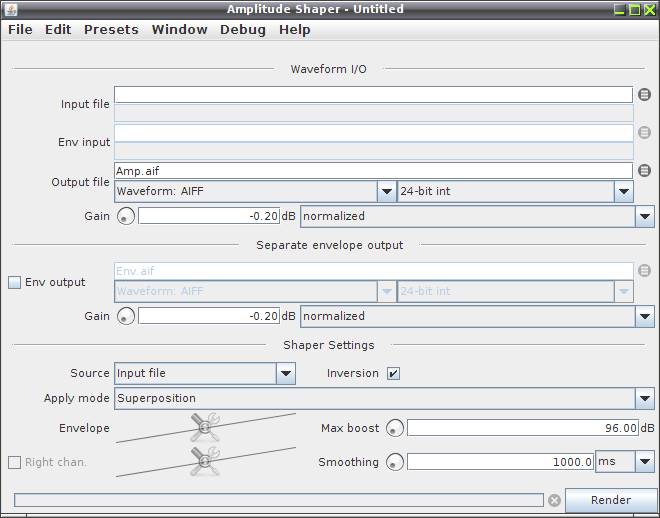Open the Envelope curve editor icon
Image resolution: width=660 pixels, height=518 pixels.
pyautogui.click(x=205, y=428)
